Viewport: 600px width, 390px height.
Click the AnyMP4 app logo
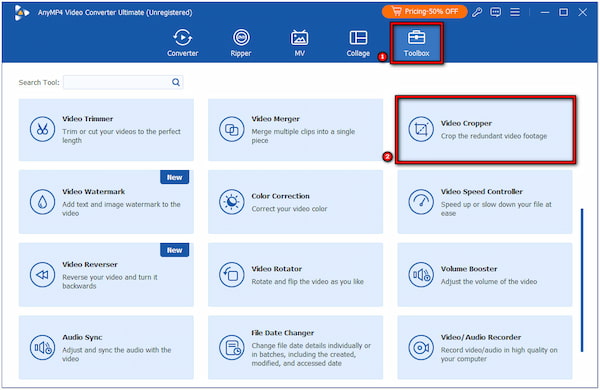pyautogui.click(x=21, y=13)
